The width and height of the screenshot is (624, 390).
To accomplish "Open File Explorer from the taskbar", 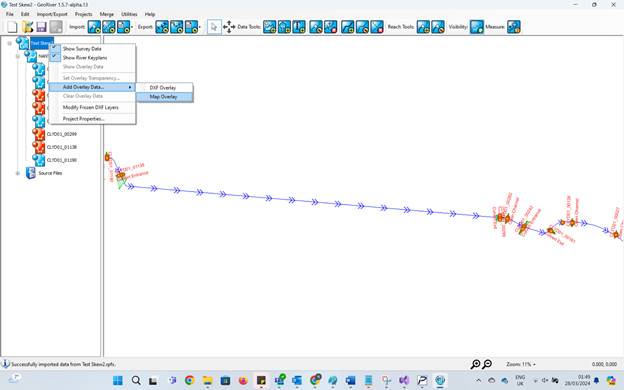I will (x=207, y=380).
